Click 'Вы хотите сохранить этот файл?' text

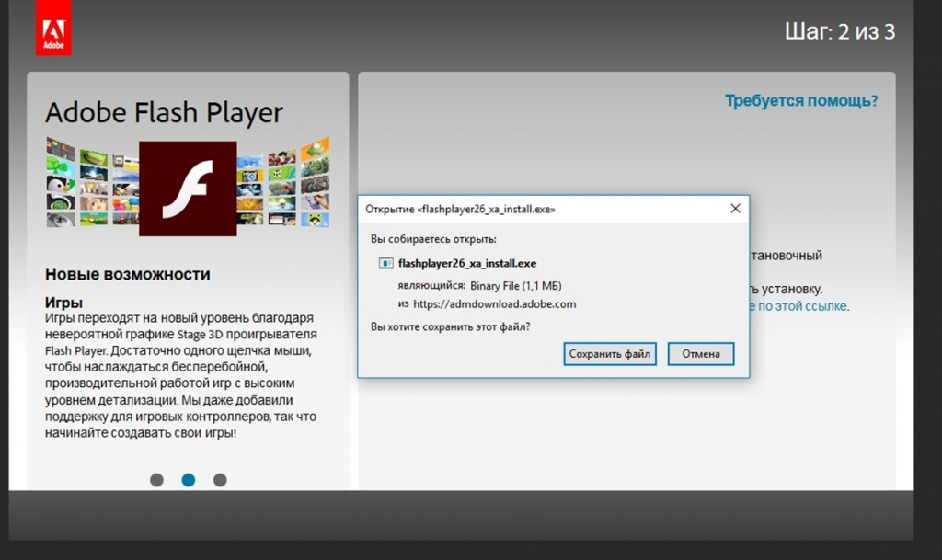point(451,326)
